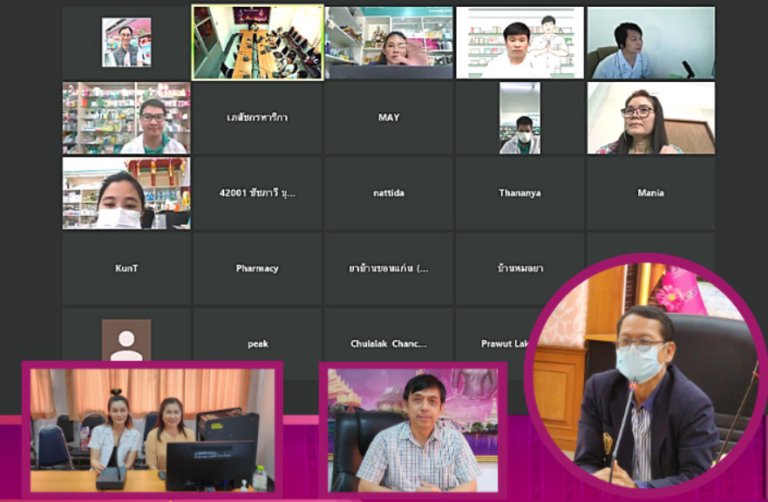Viewport: 768px width, 502px height.
Task: Select inset video of two women at desk
Action: [x=152, y=430]
